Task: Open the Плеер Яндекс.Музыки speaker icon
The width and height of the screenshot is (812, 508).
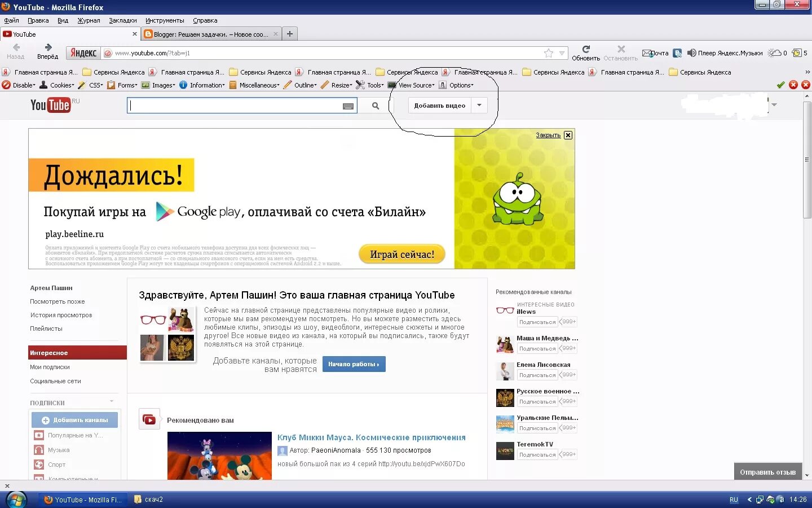Action: click(x=691, y=53)
